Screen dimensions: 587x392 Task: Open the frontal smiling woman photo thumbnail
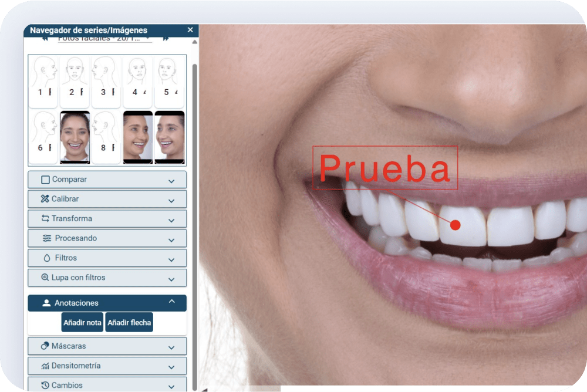[75, 137]
